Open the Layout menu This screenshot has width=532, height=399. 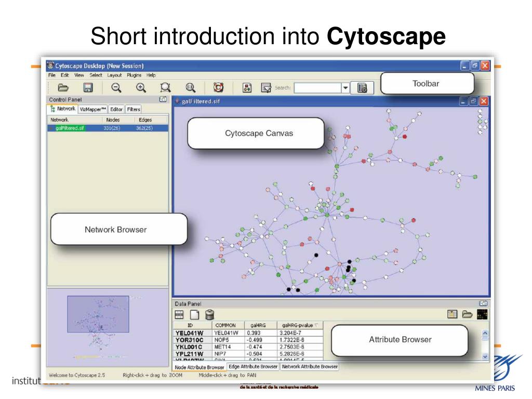coord(114,75)
